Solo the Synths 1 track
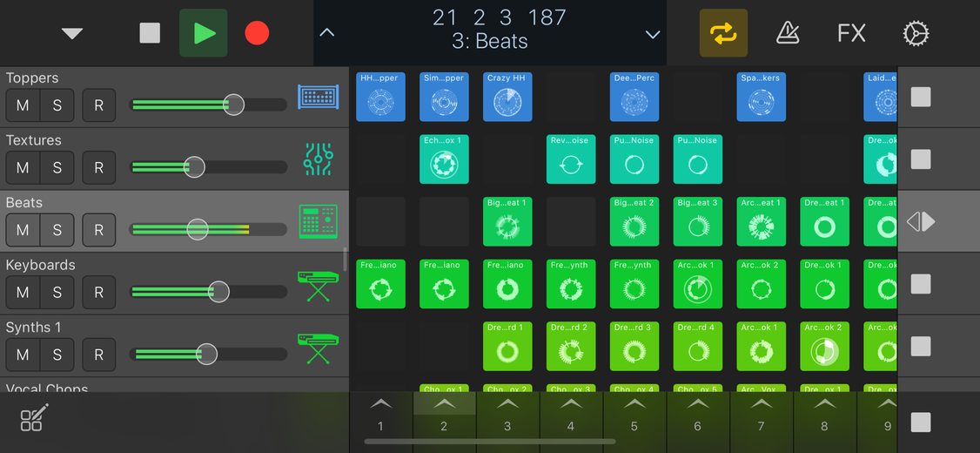 [57, 355]
